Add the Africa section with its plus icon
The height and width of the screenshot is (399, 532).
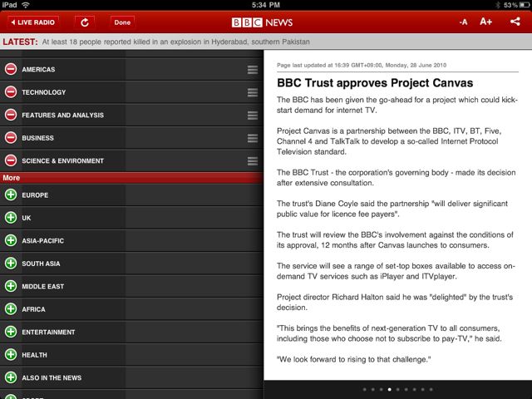(11, 308)
